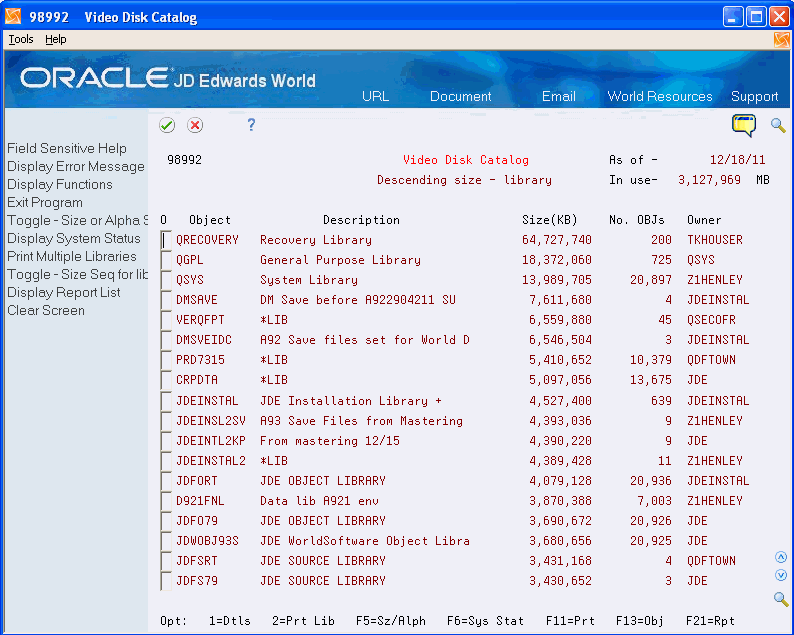Click the 2=Prt Lib option text
Image resolution: width=794 pixels, height=635 pixels.
[303, 621]
